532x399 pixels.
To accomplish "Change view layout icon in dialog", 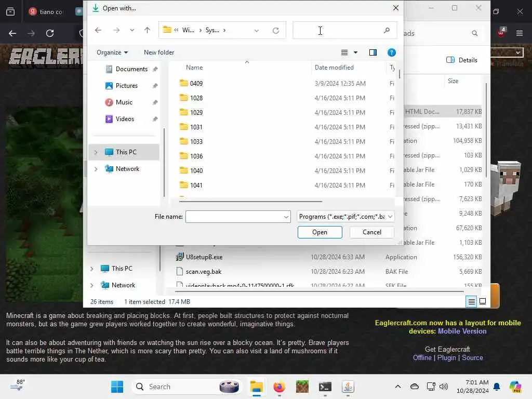I will (344, 52).
